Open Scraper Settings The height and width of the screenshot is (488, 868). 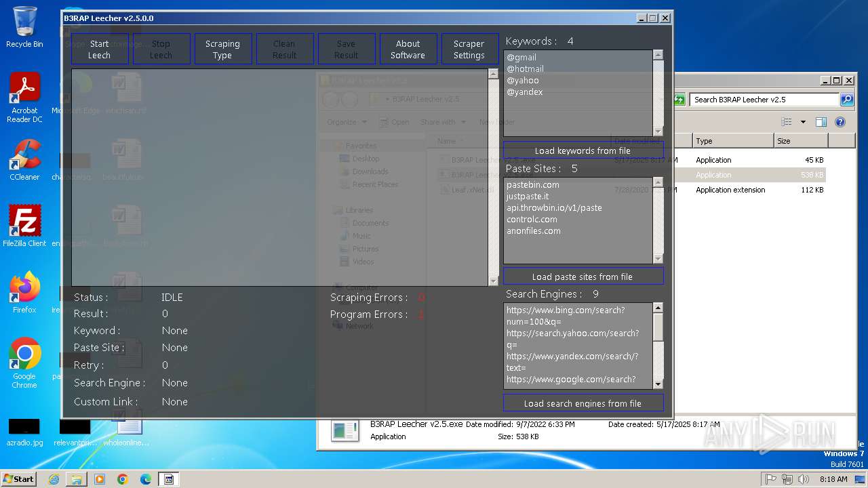[469, 49]
